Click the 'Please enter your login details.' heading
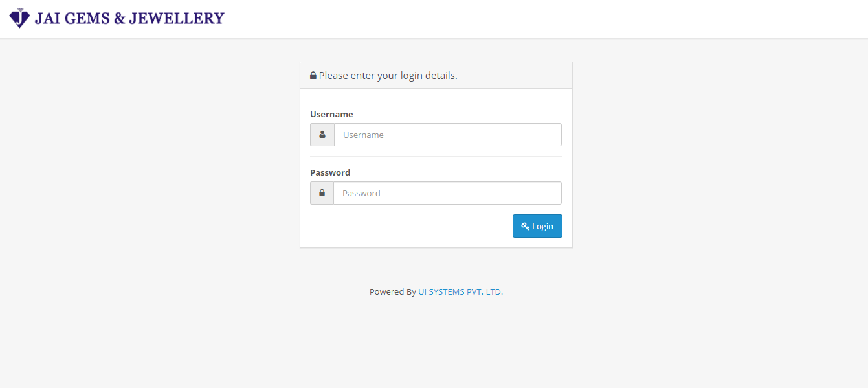868x388 pixels. [x=388, y=76]
